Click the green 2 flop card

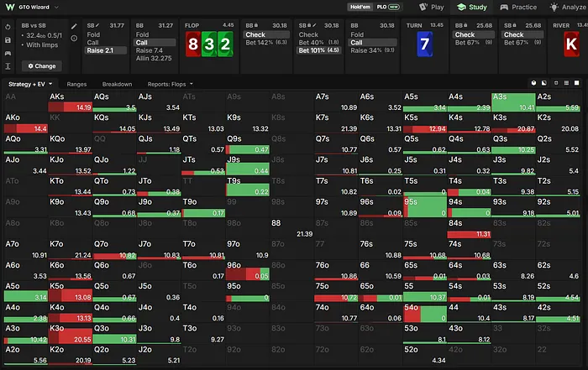pyautogui.click(x=225, y=44)
